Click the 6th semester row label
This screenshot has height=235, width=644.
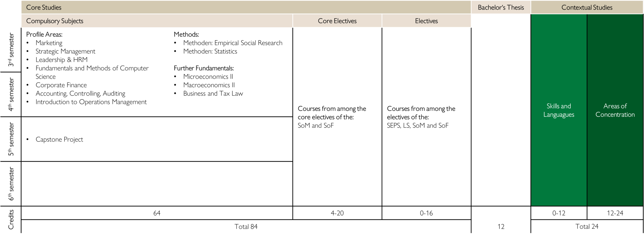11,184
